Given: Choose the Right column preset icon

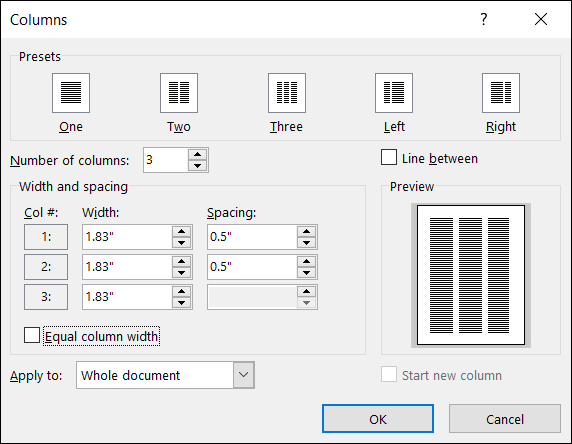Looking at the screenshot, I should (501, 93).
